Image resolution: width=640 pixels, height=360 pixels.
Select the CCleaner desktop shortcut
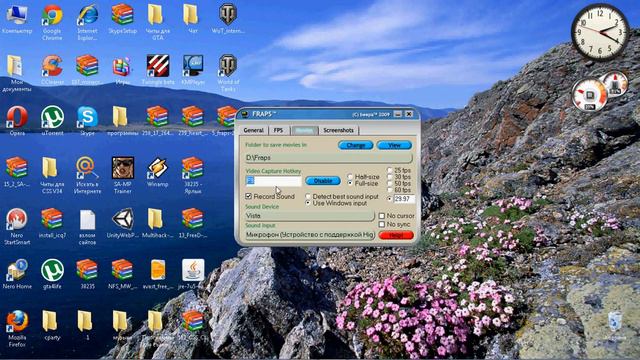(x=52, y=70)
